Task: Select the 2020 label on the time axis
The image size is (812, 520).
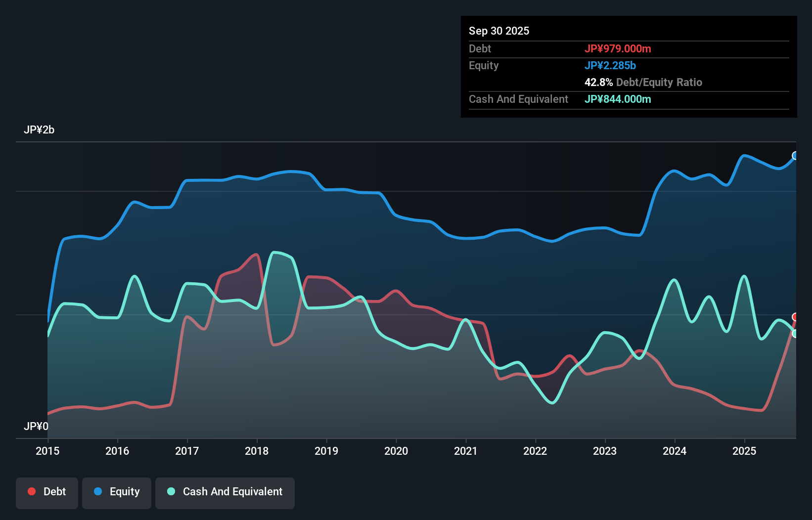Action: click(396, 451)
